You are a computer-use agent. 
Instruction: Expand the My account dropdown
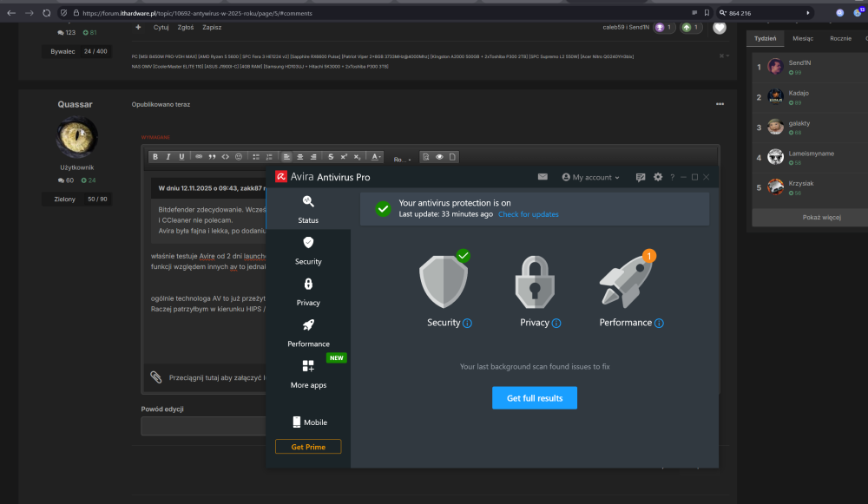tap(590, 177)
